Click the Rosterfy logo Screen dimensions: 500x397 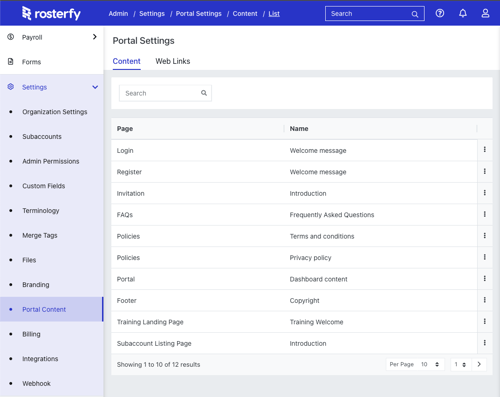[51, 13]
